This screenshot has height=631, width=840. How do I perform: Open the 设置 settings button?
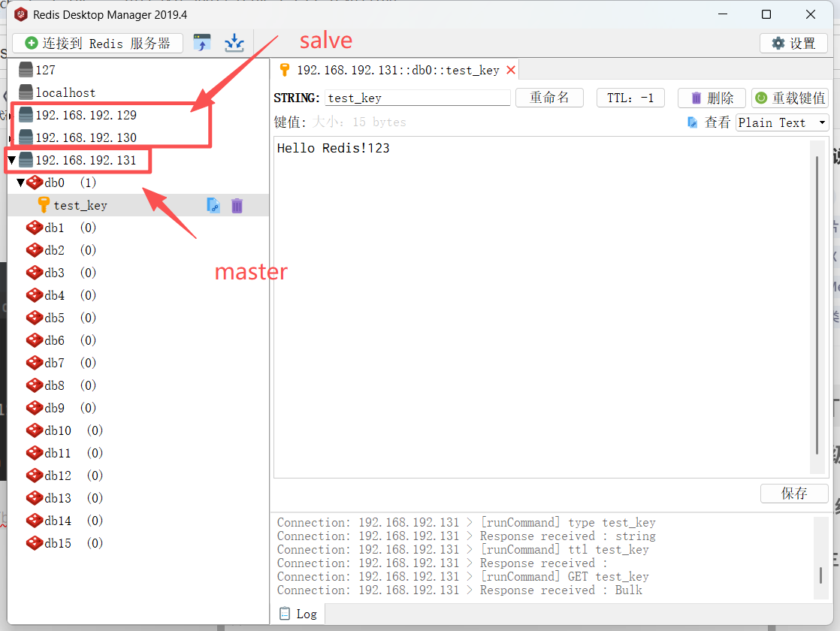click(793, 43)
